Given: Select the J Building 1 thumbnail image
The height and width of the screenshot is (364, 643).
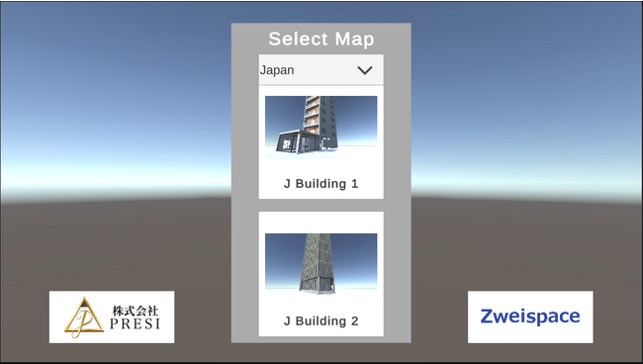Looking at the screenshot, I should coord(321,127).
